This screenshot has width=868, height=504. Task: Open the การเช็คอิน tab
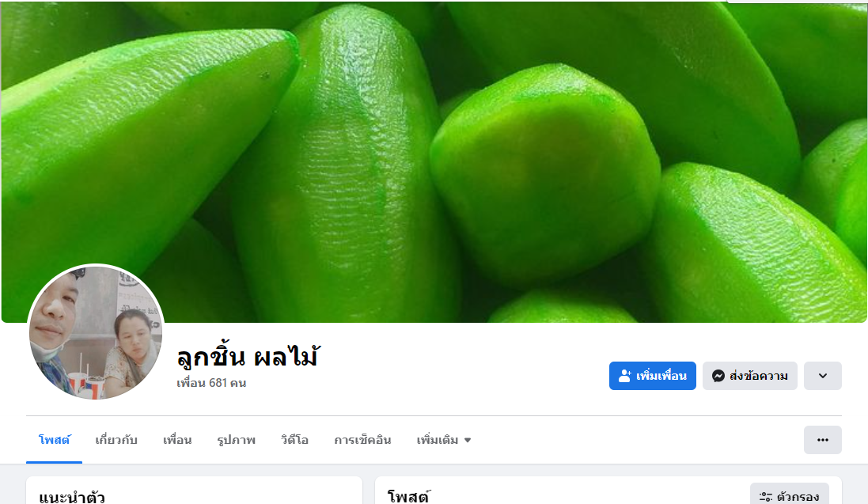362,440
